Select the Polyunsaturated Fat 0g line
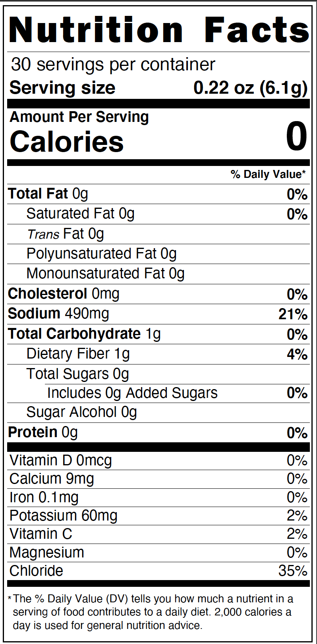This screenshot has height=644, width=317. [101, 254]
